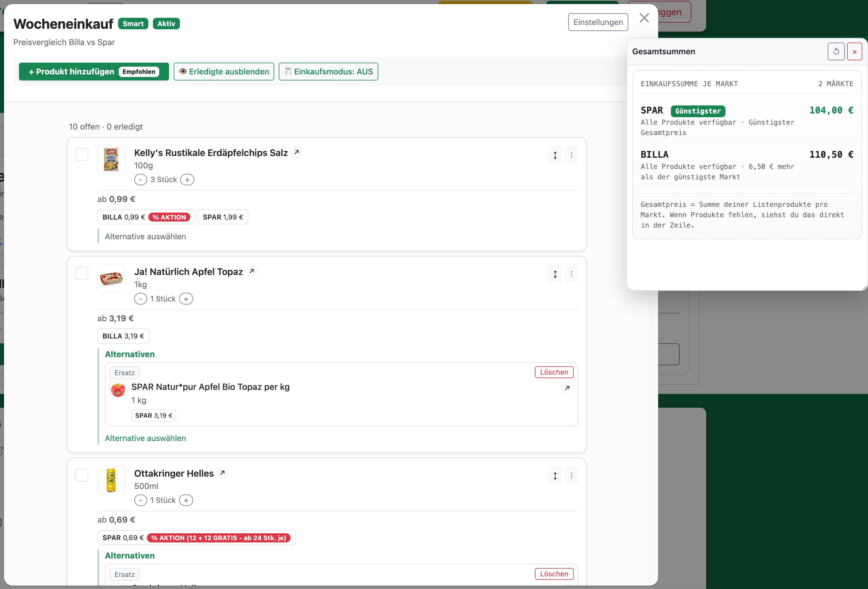Click BILLA total 110,50 €
The image size is (868, 589).
[x=831, y=154]
